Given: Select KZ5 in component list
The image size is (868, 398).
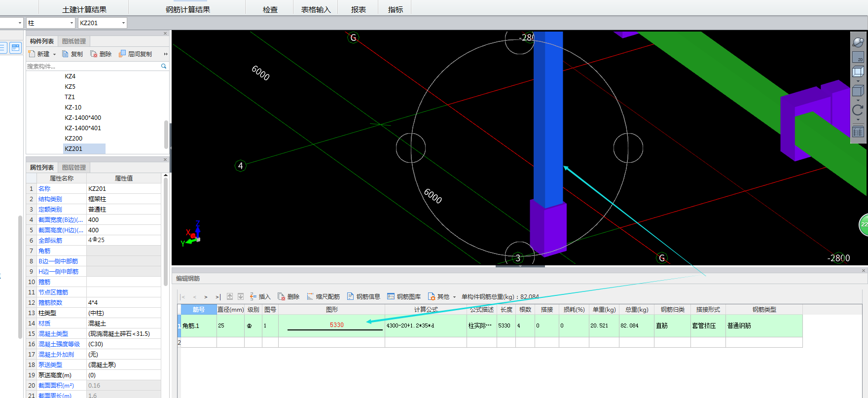Looking at the screenshot, I should [x=70, y=87].
